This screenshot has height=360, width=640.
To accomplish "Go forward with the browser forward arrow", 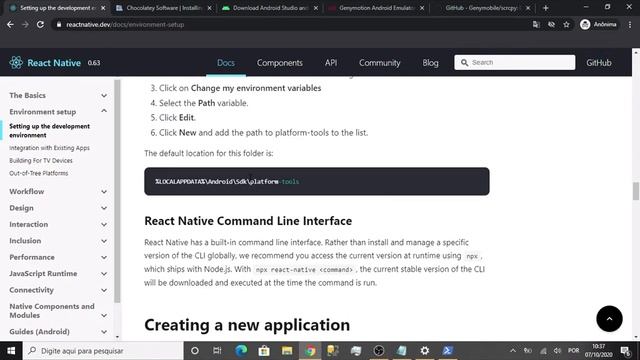I will 25,24.
